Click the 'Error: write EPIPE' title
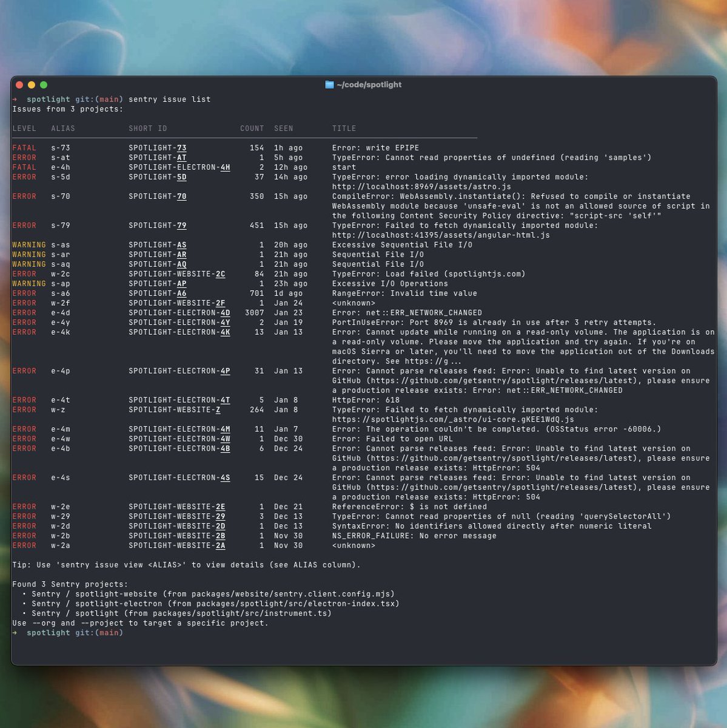727x728 pixels. click(376, 148)
